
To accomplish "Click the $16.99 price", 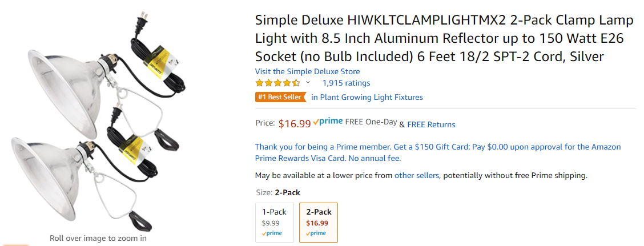I will click(x=295, y=124).
